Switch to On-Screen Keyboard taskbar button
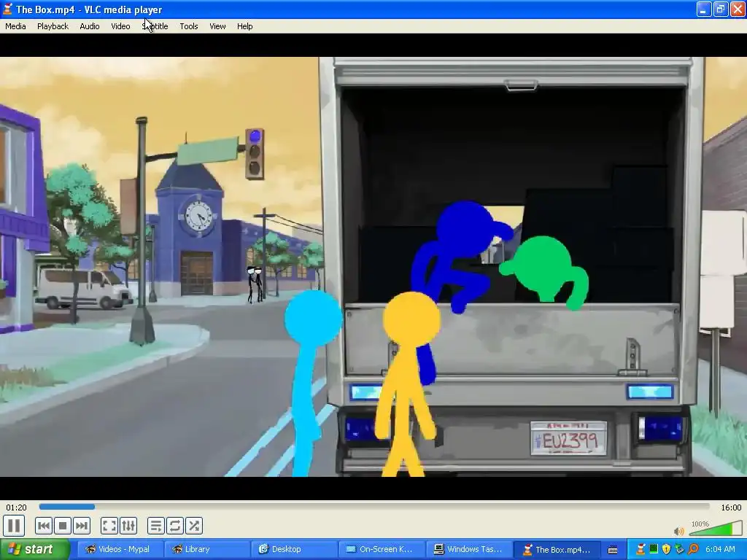This screenshot has width=747, height=560. pyautogui.click(x=382, y=549)
